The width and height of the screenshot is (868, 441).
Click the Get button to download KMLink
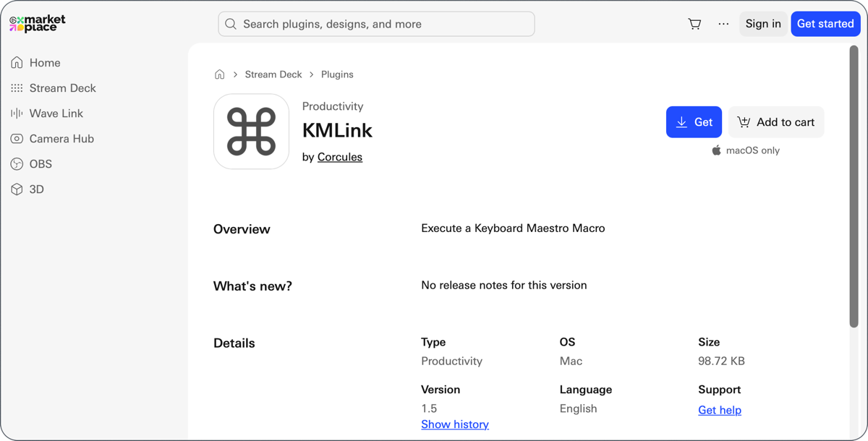pos(694,121)
